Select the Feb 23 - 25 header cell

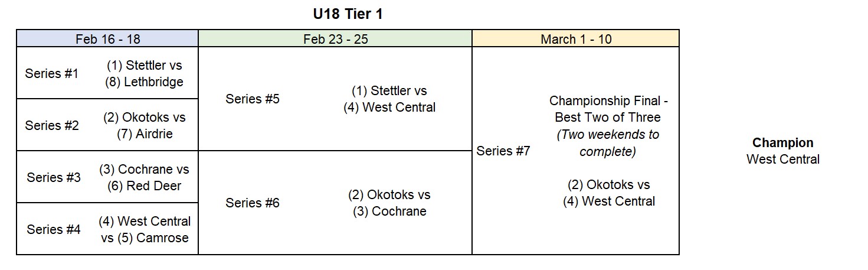pos(335,39)
